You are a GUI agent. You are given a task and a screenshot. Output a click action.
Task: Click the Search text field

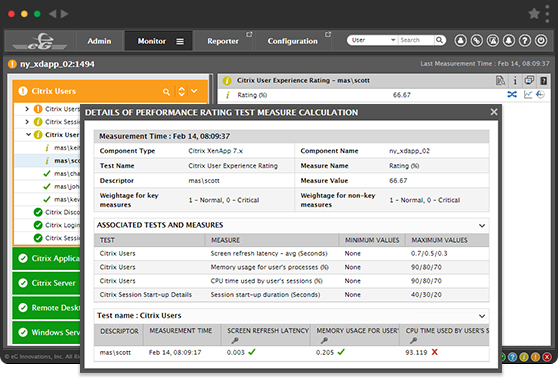[x=416, y=40]
